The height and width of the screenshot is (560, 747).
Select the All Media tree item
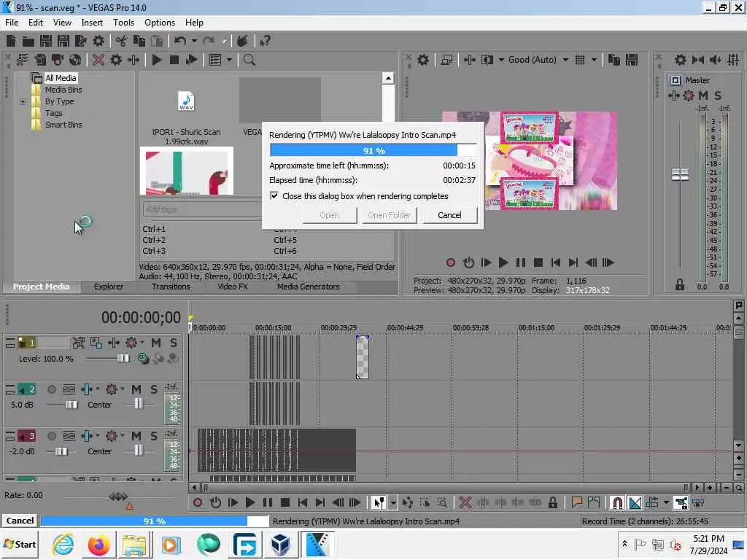pyautogui.click(x=61, y=77)
